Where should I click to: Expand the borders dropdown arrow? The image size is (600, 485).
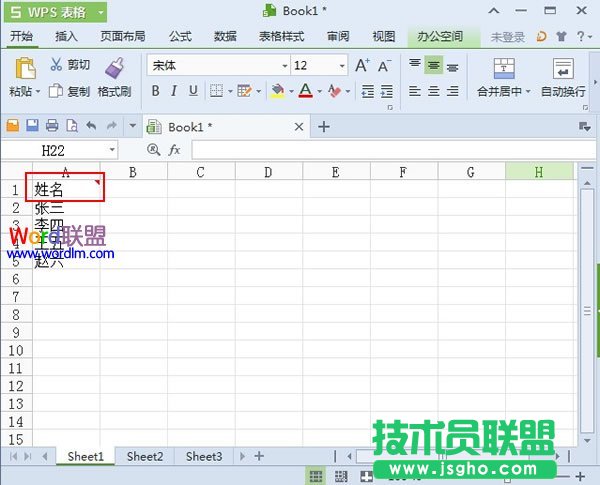pos(230,91)
